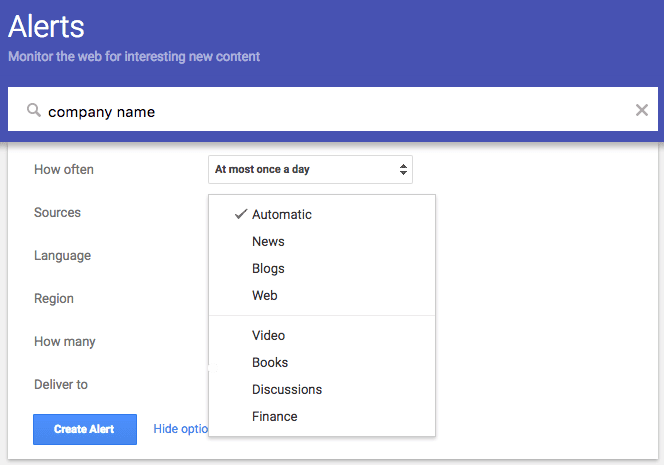This screenshot has height=465, width=664.
Task: Click the How many option label
Action: 65,341
